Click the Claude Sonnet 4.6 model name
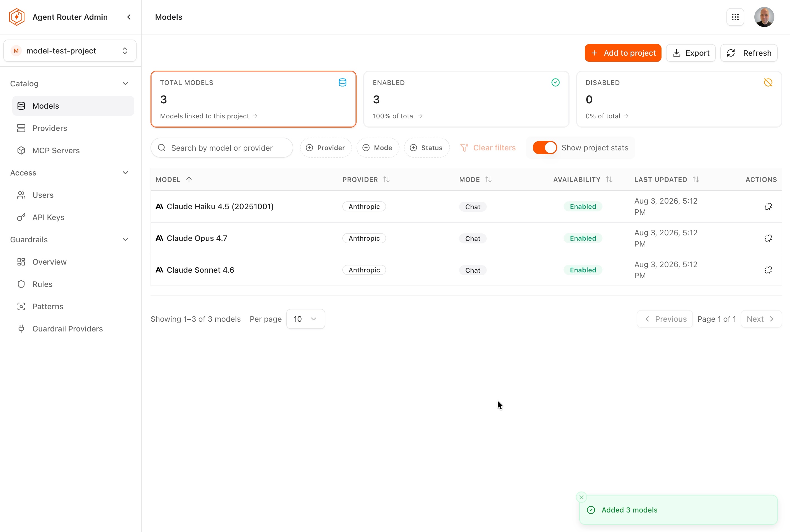 tap(200, 270)
